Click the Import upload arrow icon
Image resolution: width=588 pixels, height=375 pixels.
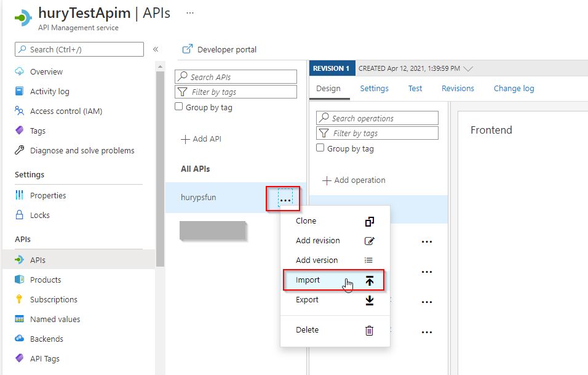coord(370,280)
